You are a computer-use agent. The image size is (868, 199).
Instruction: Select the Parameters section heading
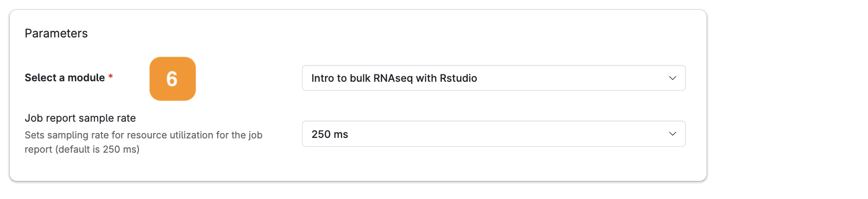(x=56, y=33)
